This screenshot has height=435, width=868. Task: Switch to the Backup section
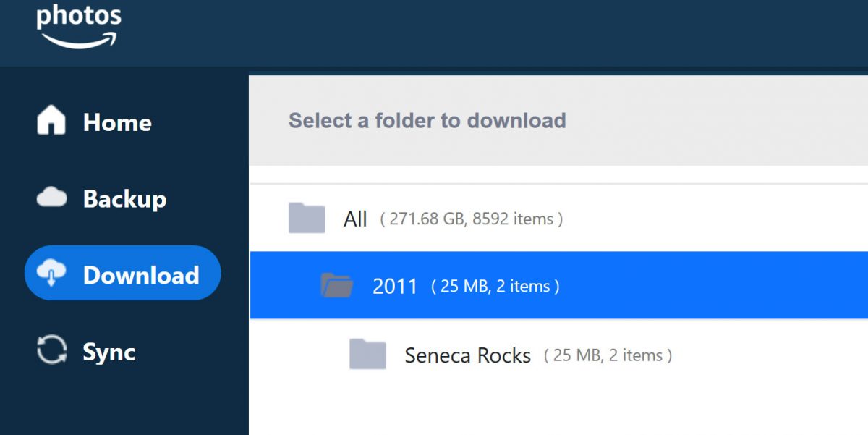[124, 198]
